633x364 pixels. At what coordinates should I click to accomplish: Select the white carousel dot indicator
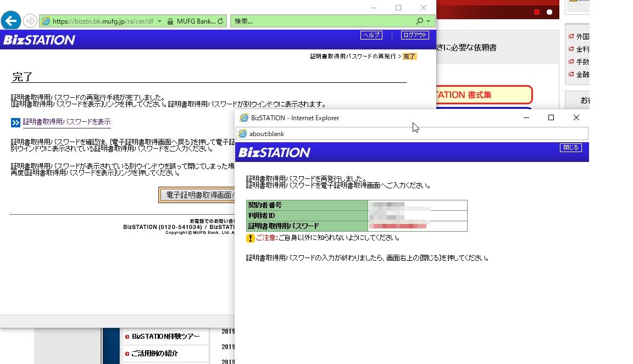coord(549,12)
